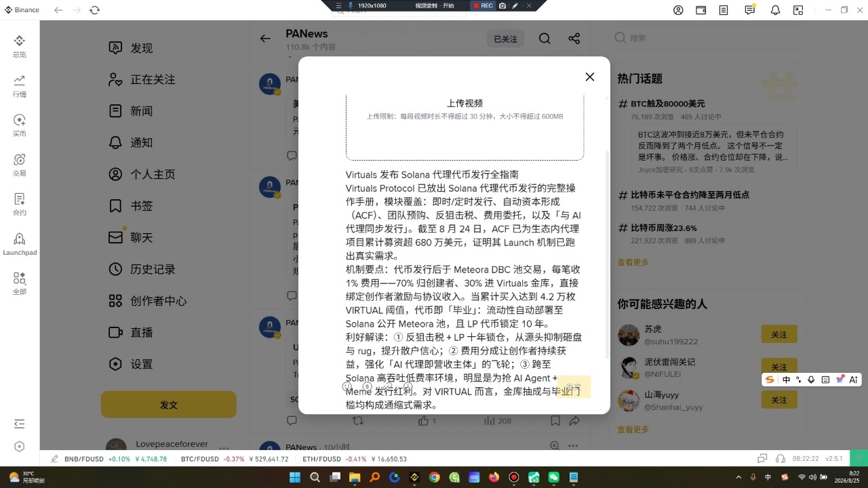Open 设置 settings menu item

(131, 364)
